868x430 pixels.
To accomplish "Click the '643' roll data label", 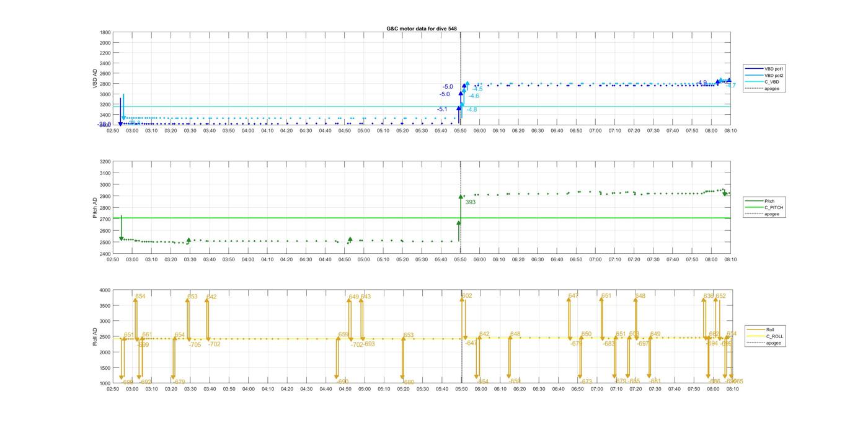I will coord(366,297).
